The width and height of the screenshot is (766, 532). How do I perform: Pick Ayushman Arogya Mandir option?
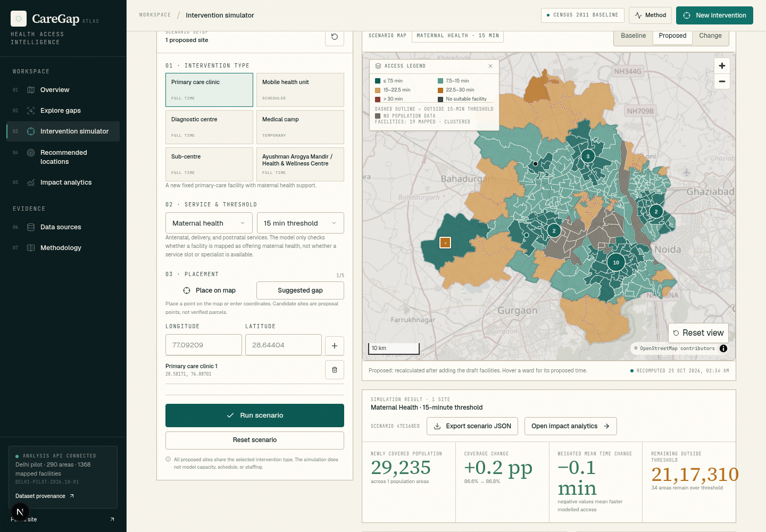[300, 164]
